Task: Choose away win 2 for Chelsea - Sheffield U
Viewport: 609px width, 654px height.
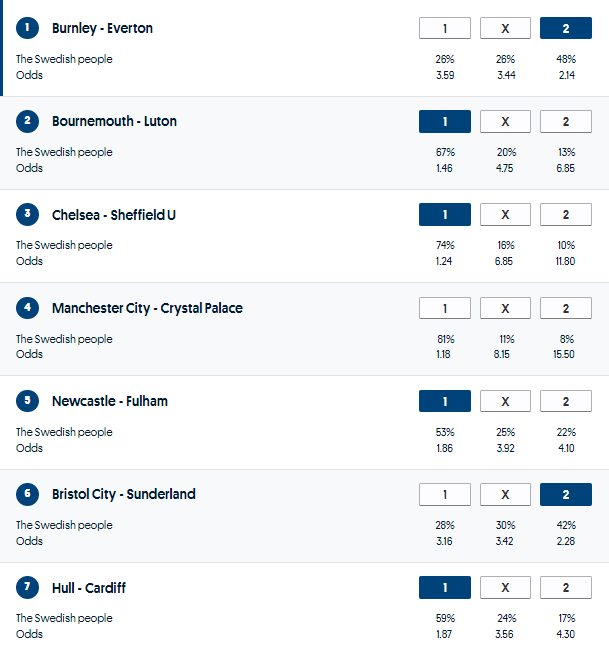Action: click(565, 215)
